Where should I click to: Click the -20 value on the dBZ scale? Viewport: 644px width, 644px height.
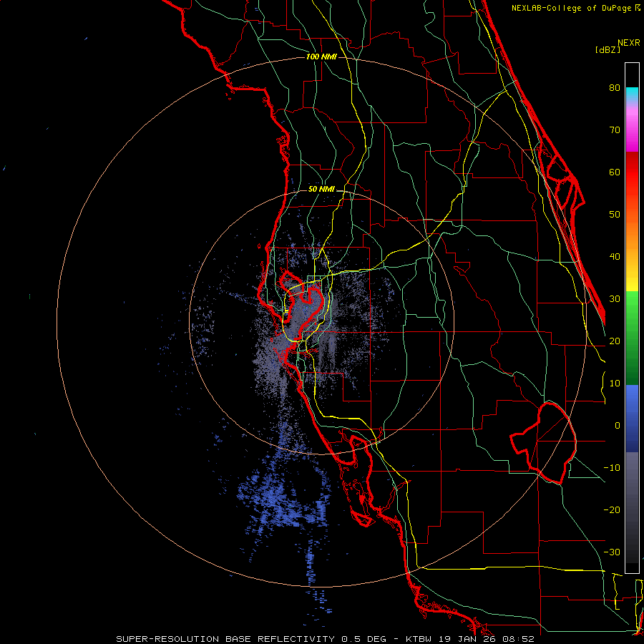(612, 510)
